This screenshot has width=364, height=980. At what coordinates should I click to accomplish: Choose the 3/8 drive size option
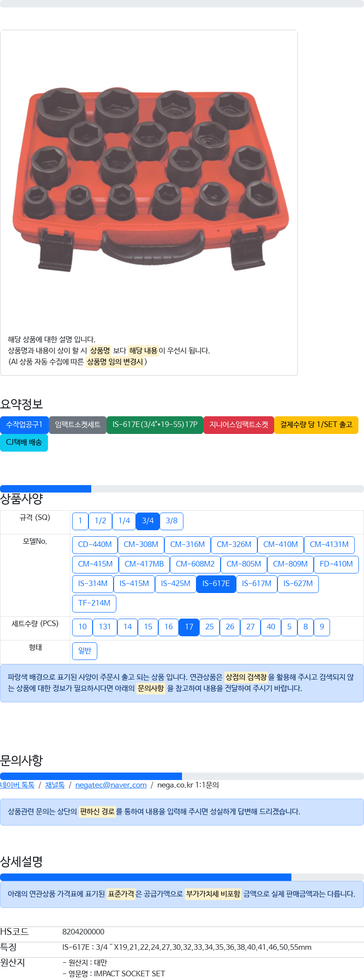point(171,521)
